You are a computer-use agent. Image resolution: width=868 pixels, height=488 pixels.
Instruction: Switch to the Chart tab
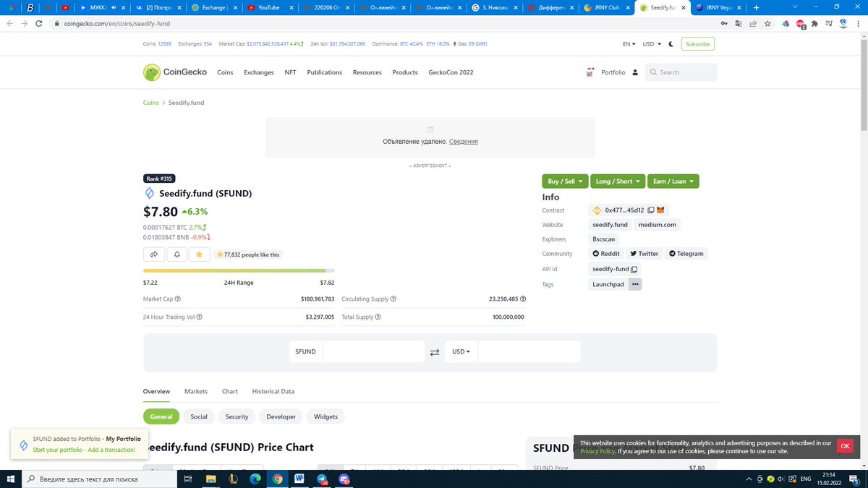coord(230,391)
